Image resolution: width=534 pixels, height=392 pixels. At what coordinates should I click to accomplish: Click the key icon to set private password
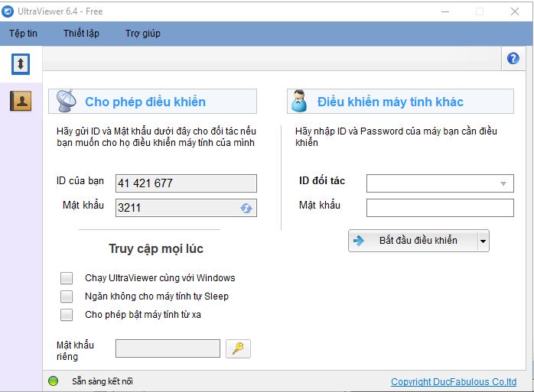click(x=238, y=348)
